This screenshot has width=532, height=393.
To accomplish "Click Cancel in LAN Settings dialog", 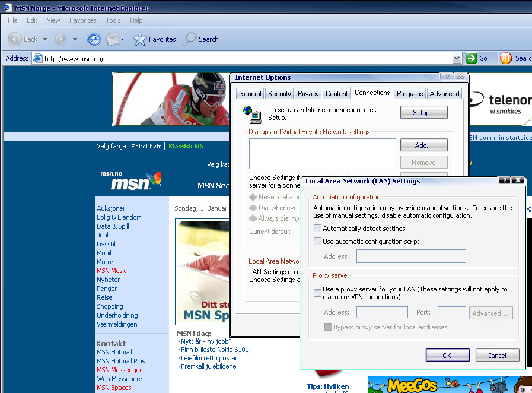I will [x=497, y=355].
